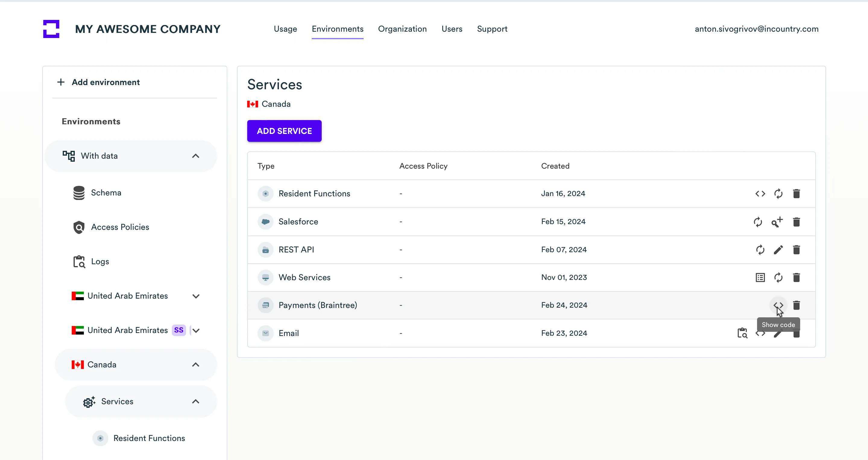This screenshot has height=460, width=868.
Task: Click Show code icon for Resident Functions
Action: (760, 194)
